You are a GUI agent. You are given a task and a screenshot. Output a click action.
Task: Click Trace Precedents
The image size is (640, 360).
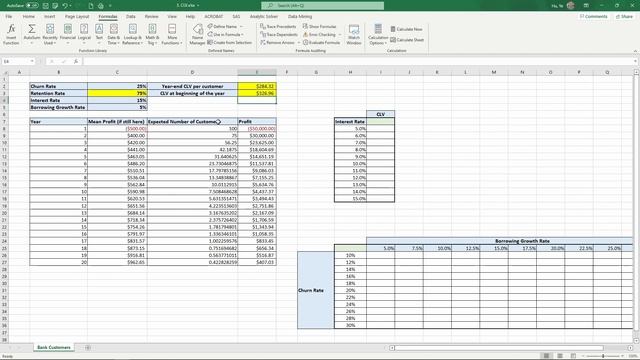(278, 26)
